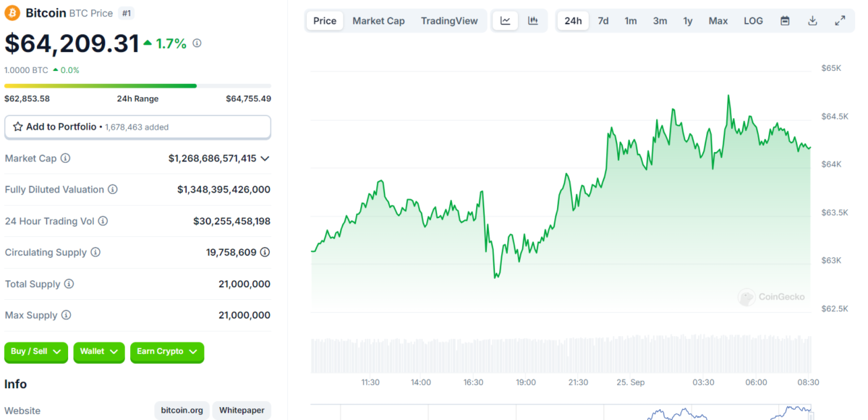Viewport: 868px width, 420px height.
Task: Open the Wallet dropdown
Action: click(x=99, y=352)
